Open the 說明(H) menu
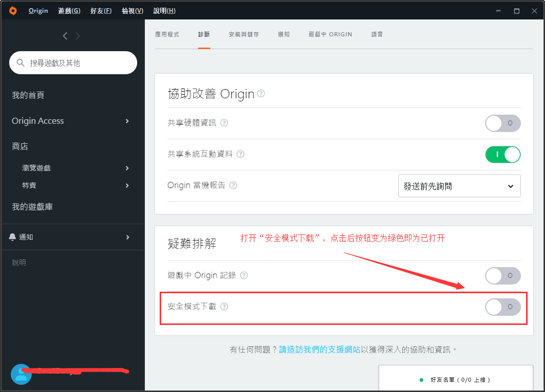This screenshot has height=392, width=545. [x=164, y=11]
